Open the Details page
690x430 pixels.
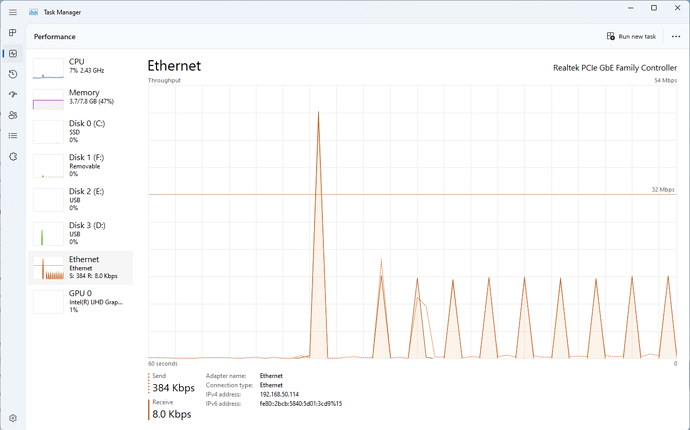click(12, 136)
